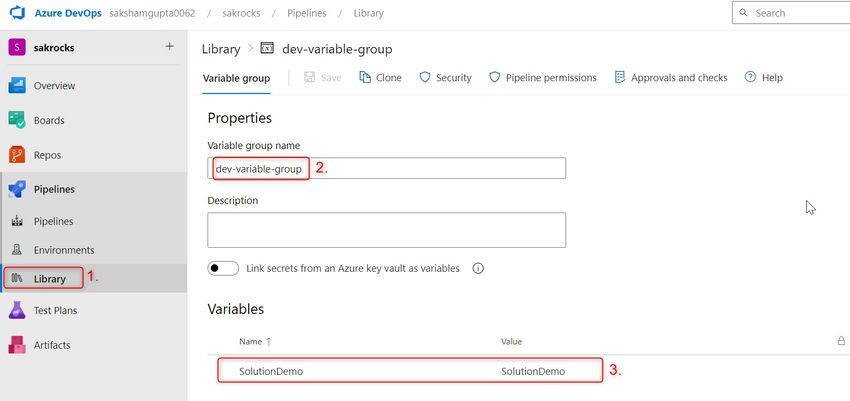Viewport: 850px width, 401px height.
Task: Click the Help question mark icon
Action: [750, 77]
